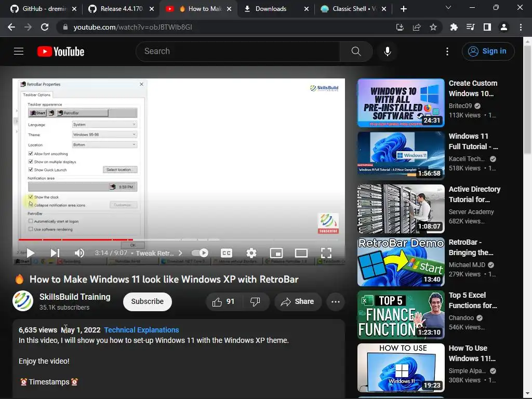532x399 pixels.
Task: Seek in the video progress bar
Action: coord(179,240)
